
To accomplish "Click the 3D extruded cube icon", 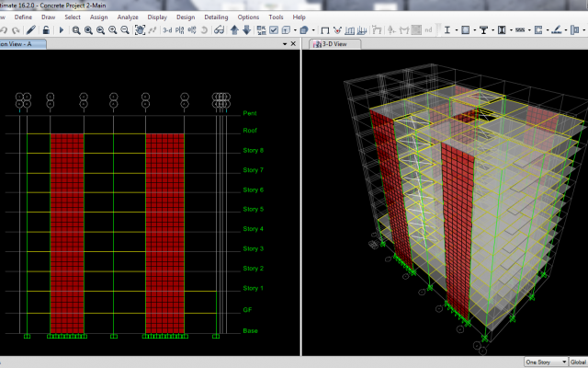I will click(x=304, y=30).
